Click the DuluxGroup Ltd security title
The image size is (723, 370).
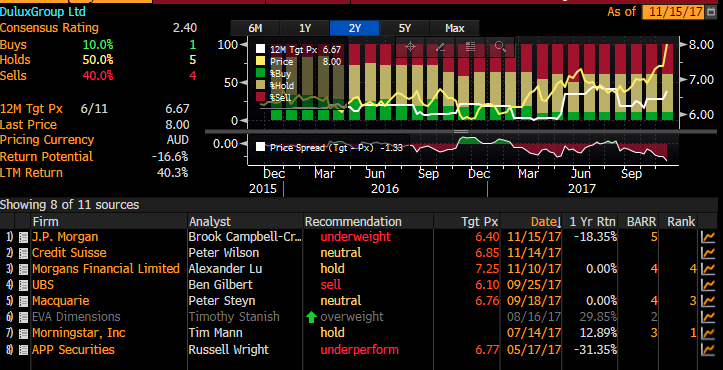pyautogui.click(x=42, y=12)
